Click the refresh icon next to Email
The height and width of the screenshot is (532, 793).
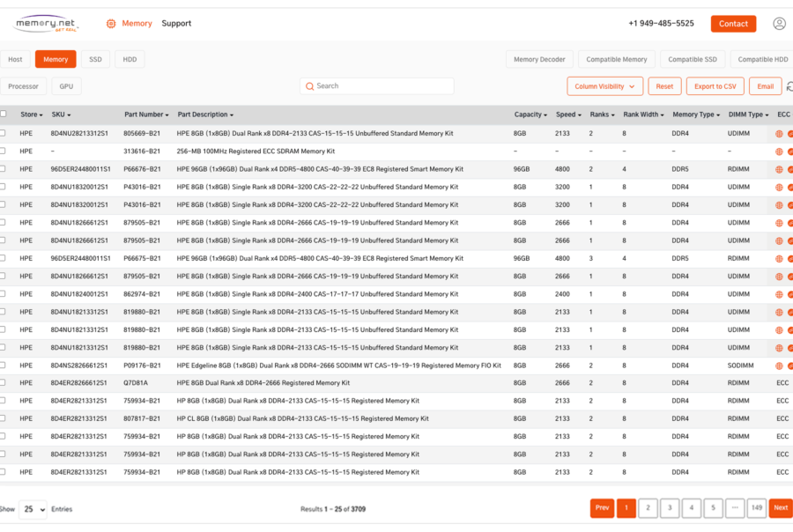coord(789,86)
